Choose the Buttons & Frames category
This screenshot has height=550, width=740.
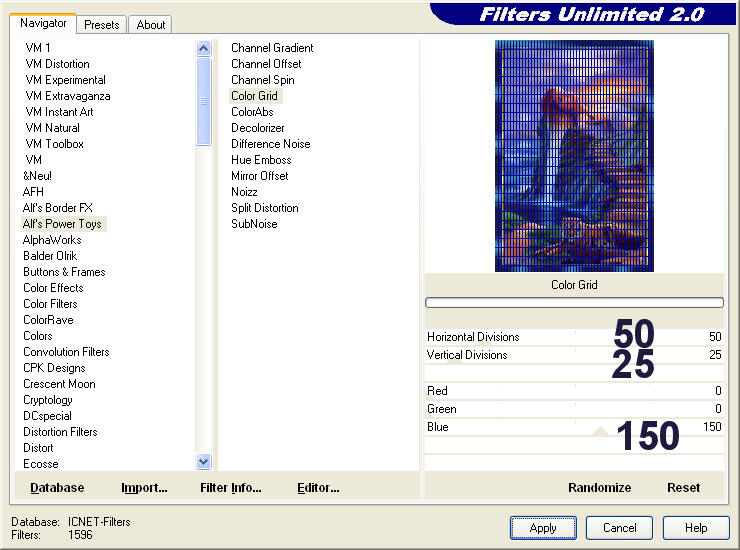[x=64, y=273]
